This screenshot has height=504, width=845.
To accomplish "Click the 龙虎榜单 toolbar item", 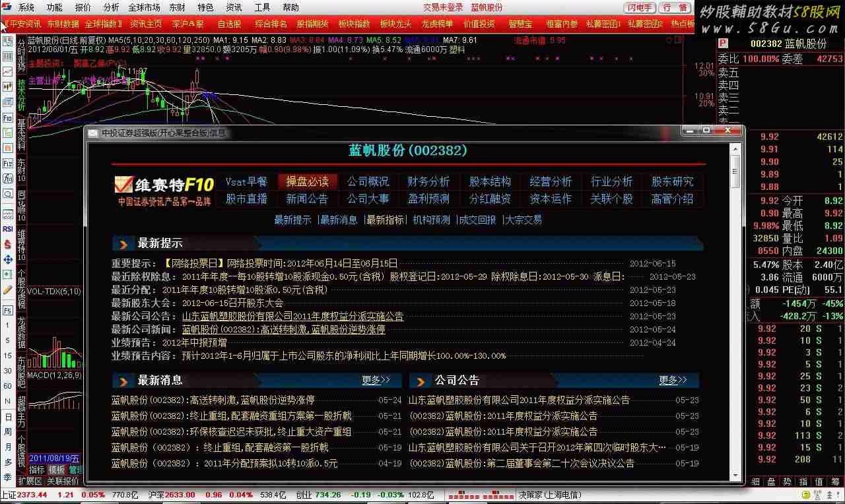I will click(x=437, y=24).
